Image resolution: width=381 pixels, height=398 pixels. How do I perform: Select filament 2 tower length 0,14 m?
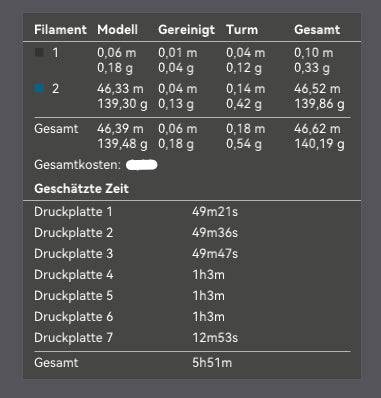[246, 89]
